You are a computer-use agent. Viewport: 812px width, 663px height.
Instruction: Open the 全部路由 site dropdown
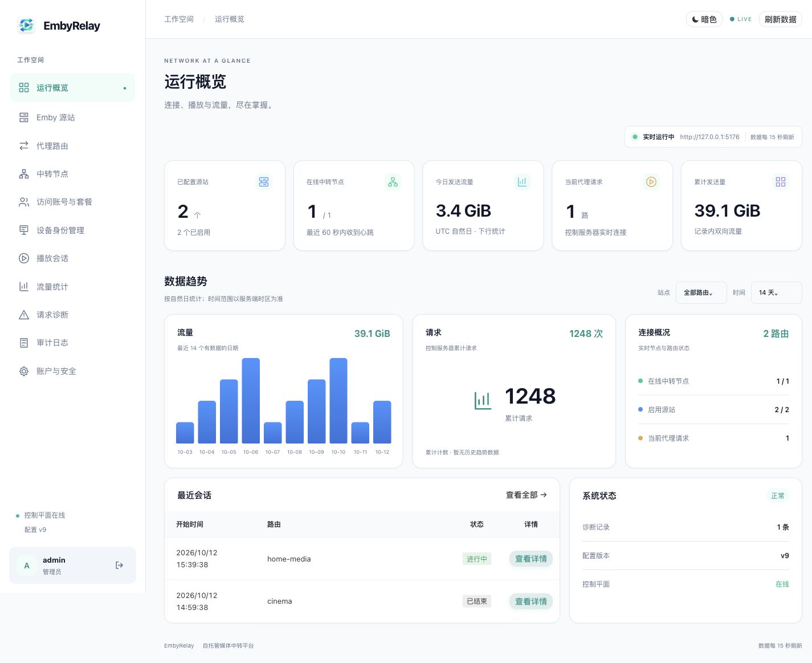(x=701, y=292)
